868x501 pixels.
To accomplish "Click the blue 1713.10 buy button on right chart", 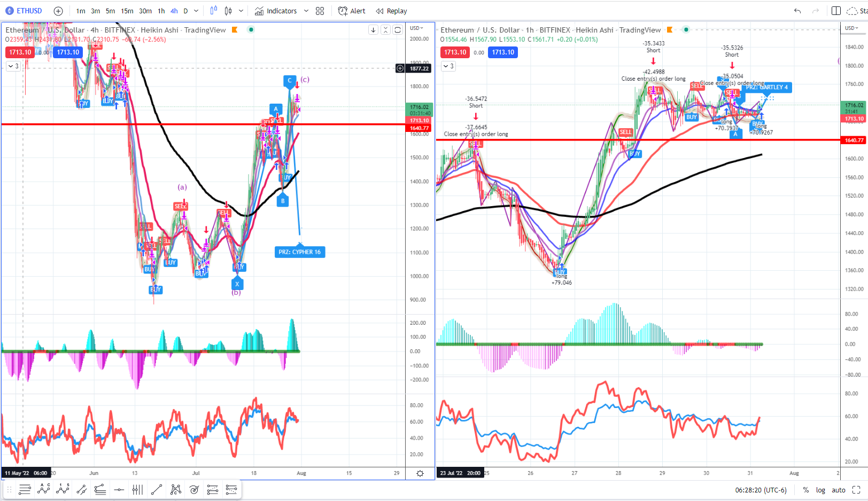I will coord(503,52).
